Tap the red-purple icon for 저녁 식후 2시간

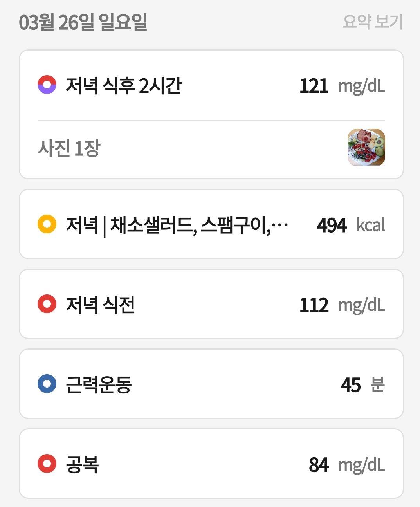47,85
